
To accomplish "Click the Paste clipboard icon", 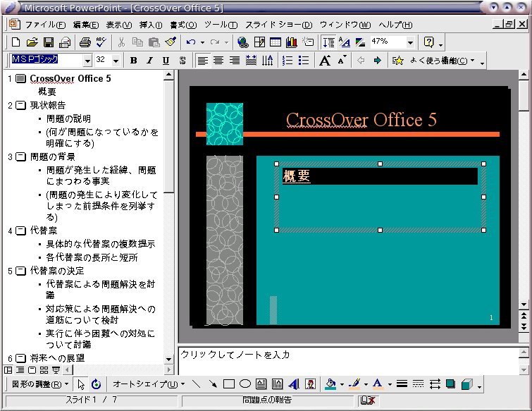I will pos(154,42).
